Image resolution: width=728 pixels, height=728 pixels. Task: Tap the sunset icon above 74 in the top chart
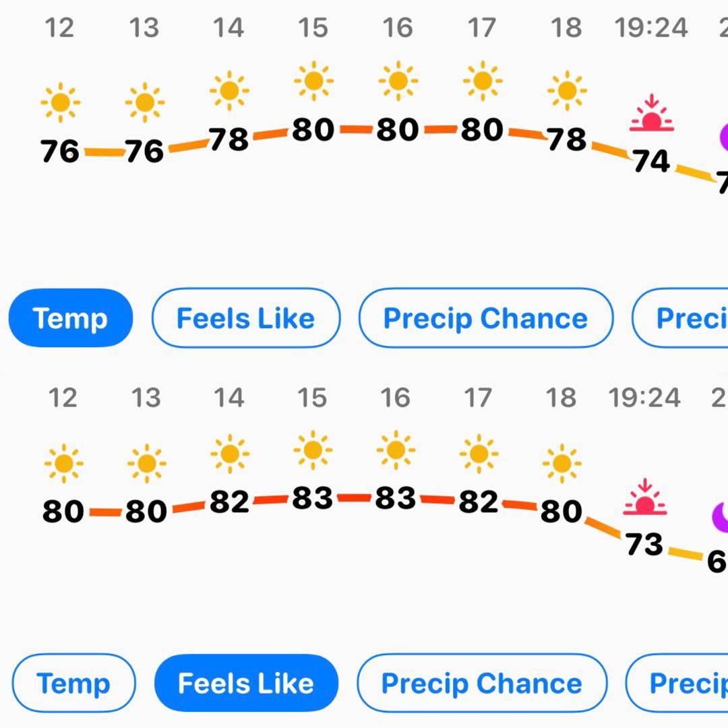pyautogui.click(x=651, y=113)
